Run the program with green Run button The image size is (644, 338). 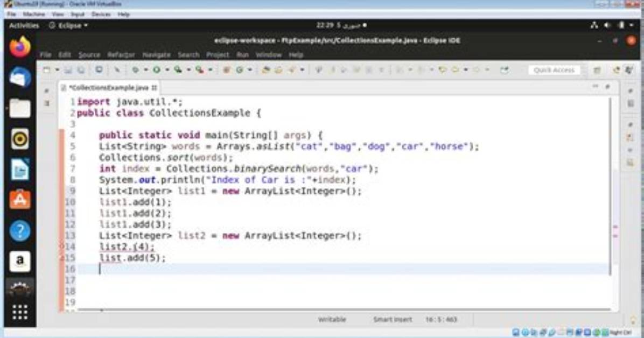(x=157, y=70)
